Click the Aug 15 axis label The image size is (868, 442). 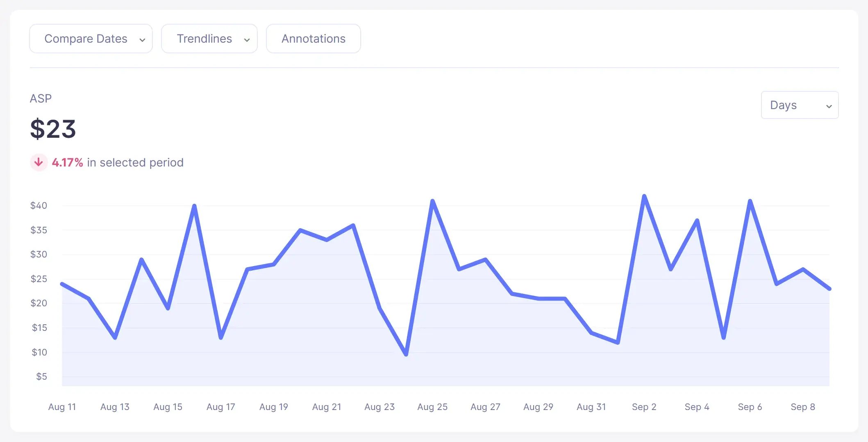(x=168, y=407)
